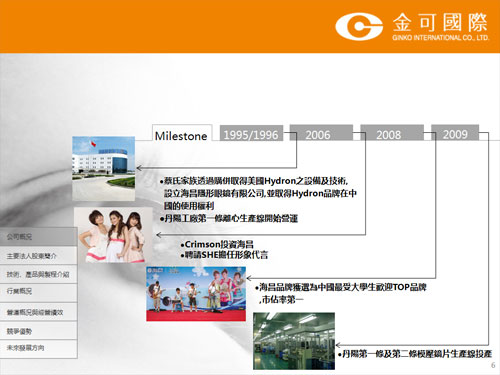Open the 主要法人股東簡介 sidebar item
Image resolution: width=500 pixels, height=375 pixels.
[38, 256]
